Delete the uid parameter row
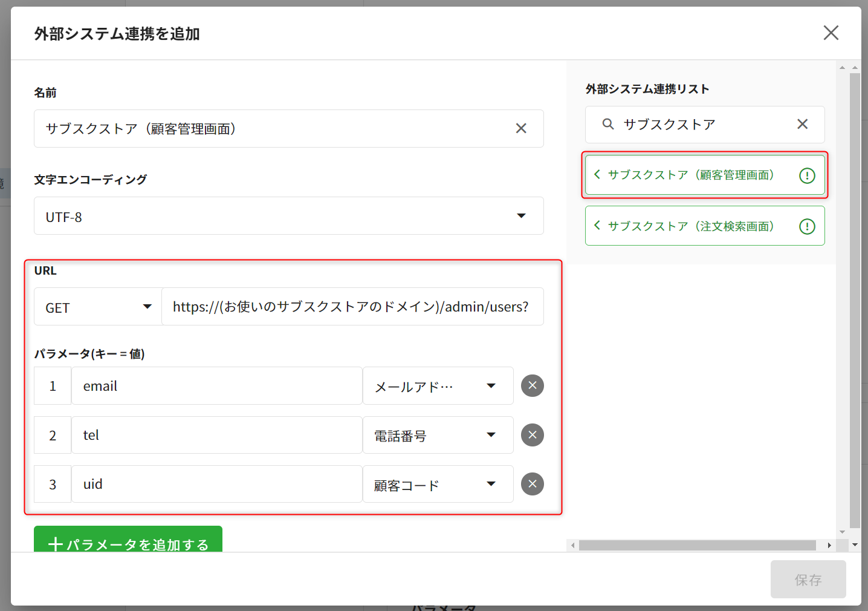The height and width of the screenshot is (611, 868). click(532, 484)
